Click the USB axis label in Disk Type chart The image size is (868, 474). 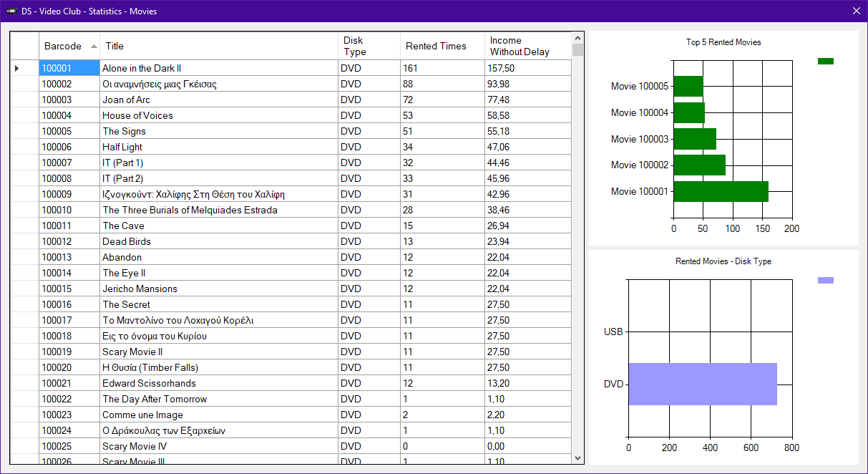pos(613,332)
